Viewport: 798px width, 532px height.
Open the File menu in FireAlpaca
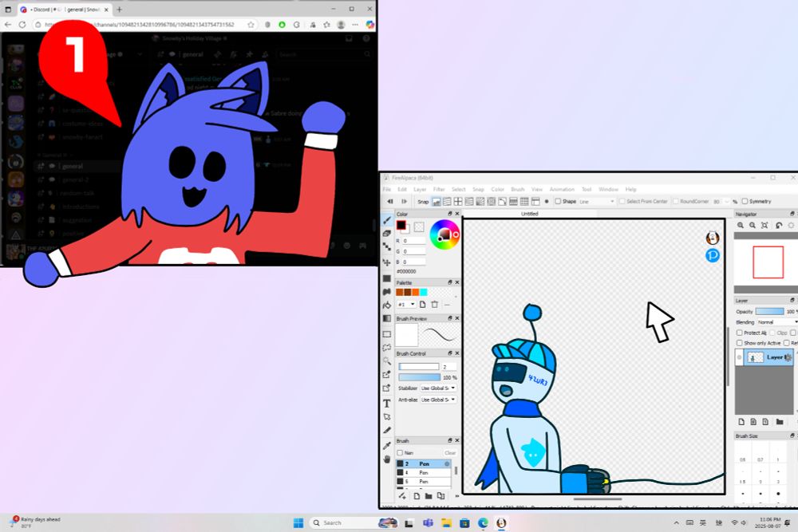coord(387,189)
